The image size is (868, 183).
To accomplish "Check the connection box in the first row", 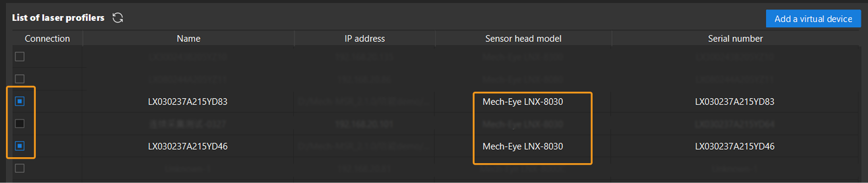I will point(20,57).
